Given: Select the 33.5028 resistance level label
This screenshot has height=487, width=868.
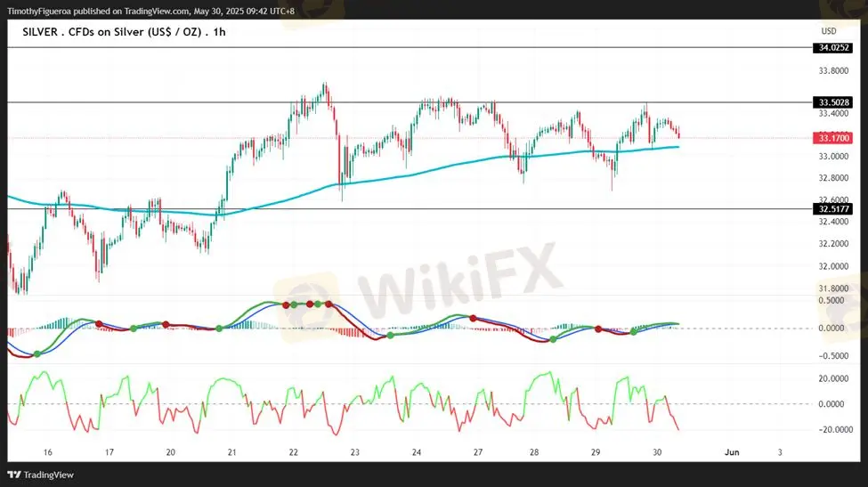Looking at the screenshot, I should (832, 102).
